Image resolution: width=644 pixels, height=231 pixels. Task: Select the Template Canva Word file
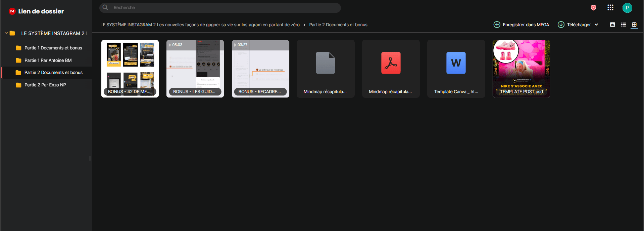pyautogui.click(x=456, y=69)
